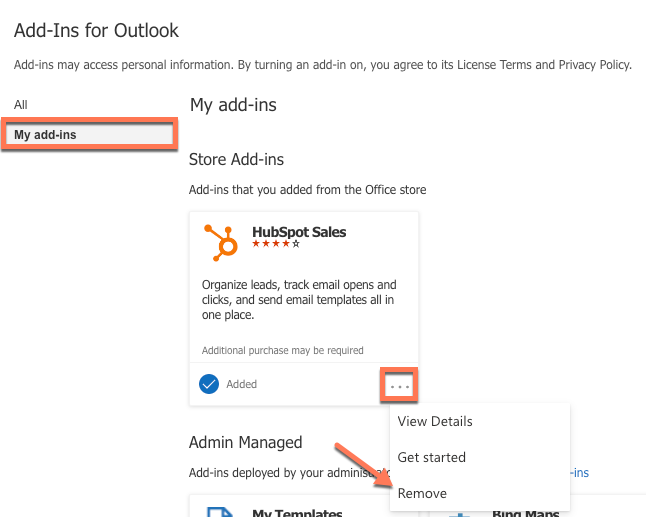
Task: Click the Added status label
Action: (242, 384)
